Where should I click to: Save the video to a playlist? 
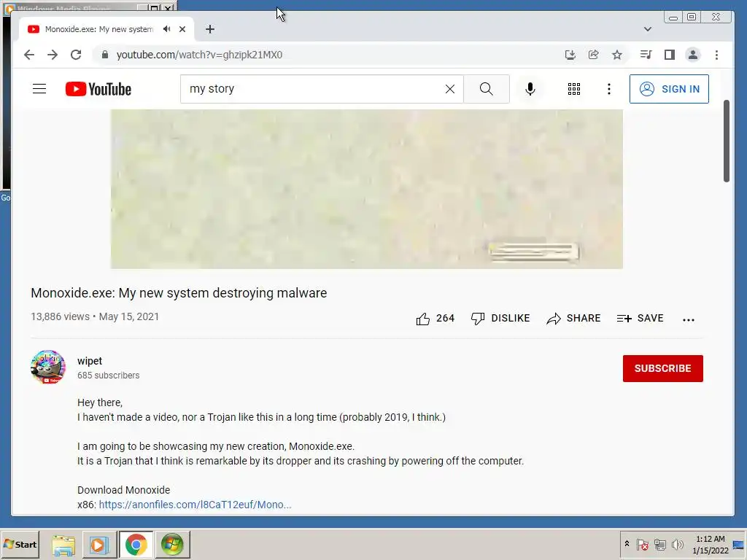640,319
